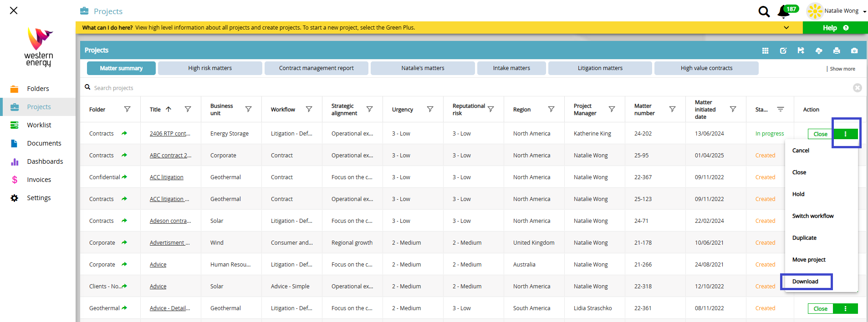Choose Close in the dropdown action menu
Viewport: 868px width, 322px height.
799,172
